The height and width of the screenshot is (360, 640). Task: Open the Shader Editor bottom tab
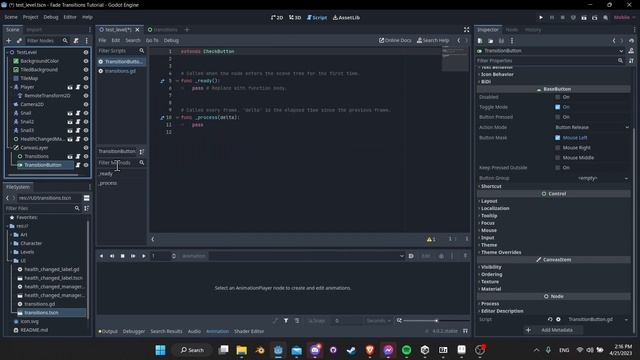pos(249,331)
